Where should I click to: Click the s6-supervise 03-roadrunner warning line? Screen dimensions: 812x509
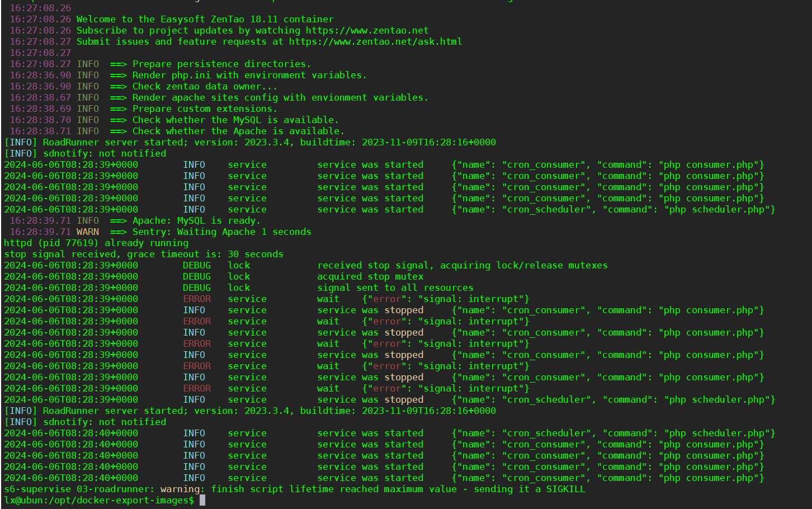pyautogui.click(x=294, y=489)
